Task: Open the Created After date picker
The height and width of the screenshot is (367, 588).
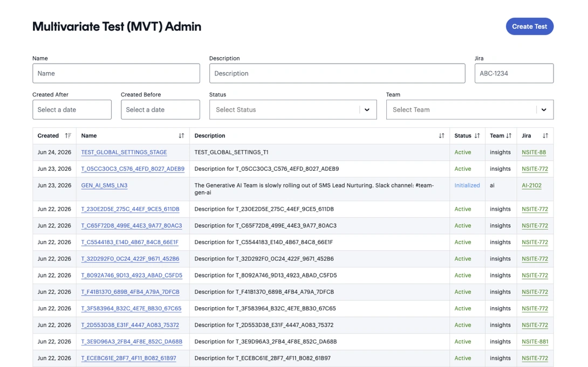Action: pyautogui.click(x=72, y=110)
